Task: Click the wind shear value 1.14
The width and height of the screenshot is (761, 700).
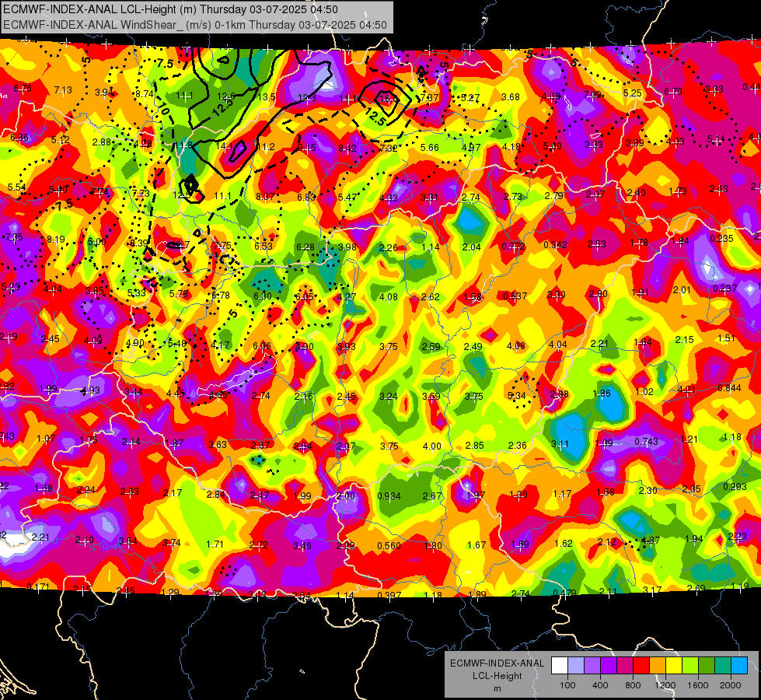Action: click(431, 247)
